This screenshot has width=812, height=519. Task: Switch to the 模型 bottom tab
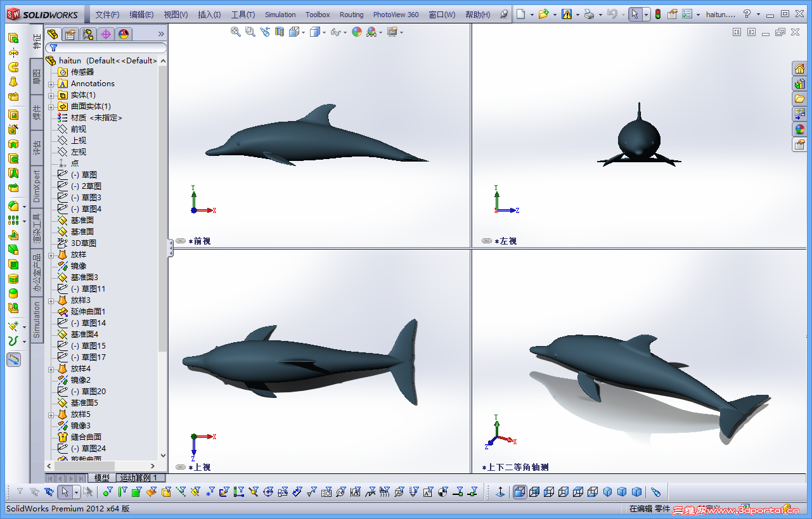tap(101, 478)
